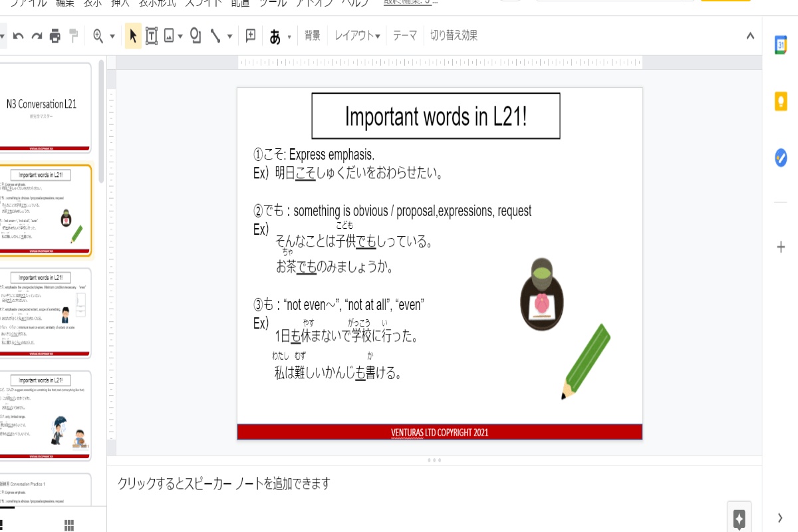This screenshot has height=532, width=798.
Task: Click the plus icon to get add-ons
Action: point(781,247)
